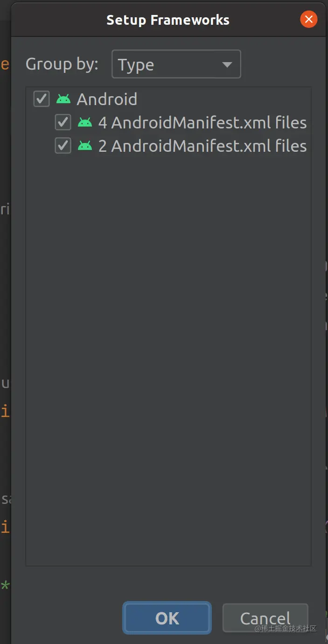Click the Setup Frameworks title bar text
This screenshot has width=328, height=644.
(x=168, y=20)
